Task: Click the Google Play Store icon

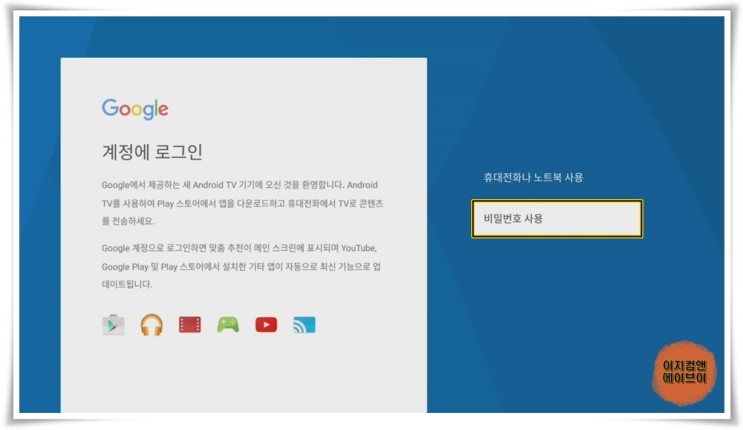Action: click(x=113, y=325)
